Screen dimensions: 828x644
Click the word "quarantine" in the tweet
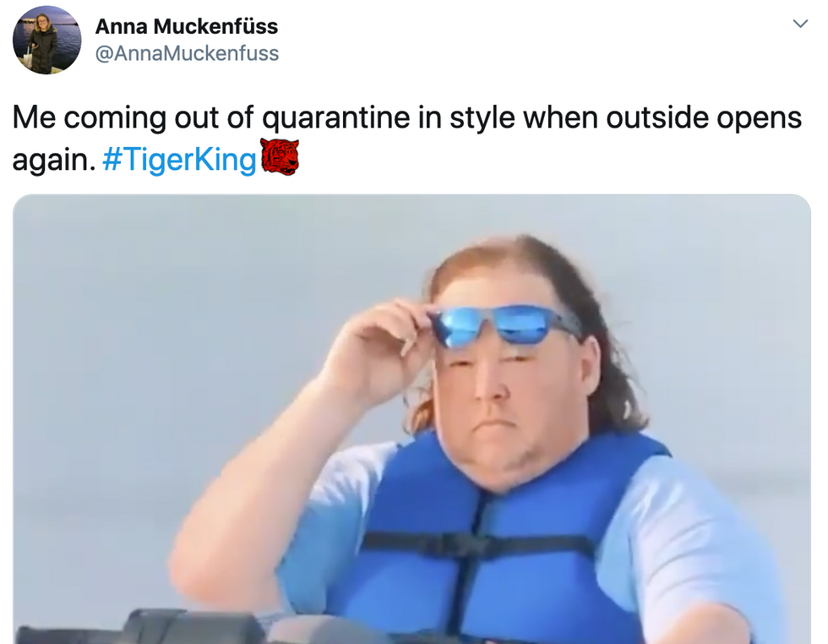(x=336, y=117)
